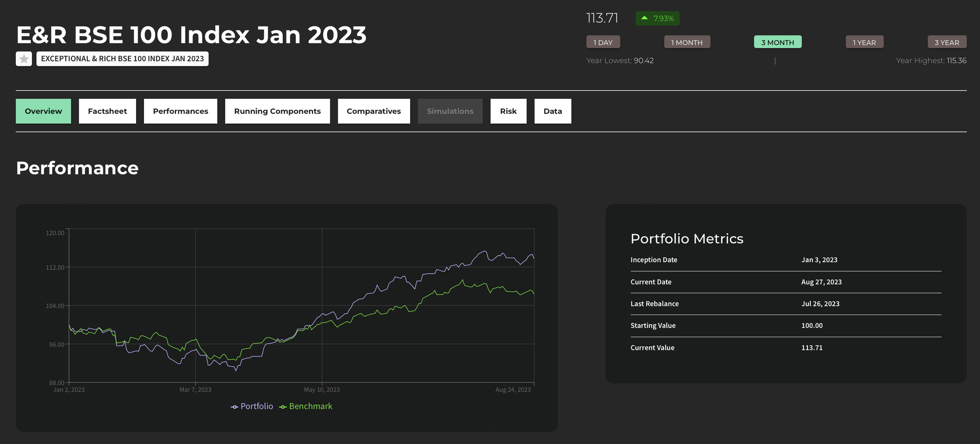980x444 pixels.
Task: Open the Factsheet tab
Action: coord(107,111)
